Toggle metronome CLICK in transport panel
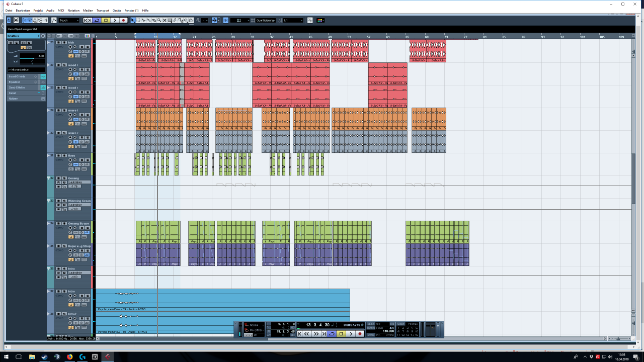The image size is (644, 362). (x=371, y=324)
